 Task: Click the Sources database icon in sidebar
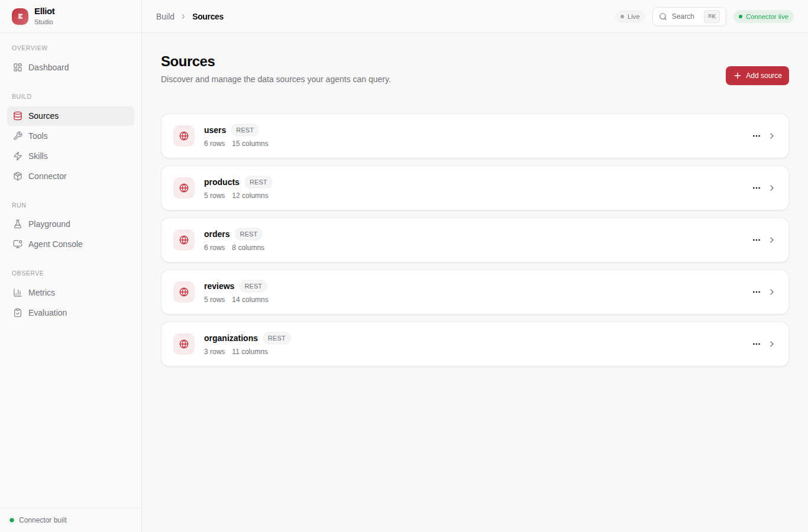[18, 116]
